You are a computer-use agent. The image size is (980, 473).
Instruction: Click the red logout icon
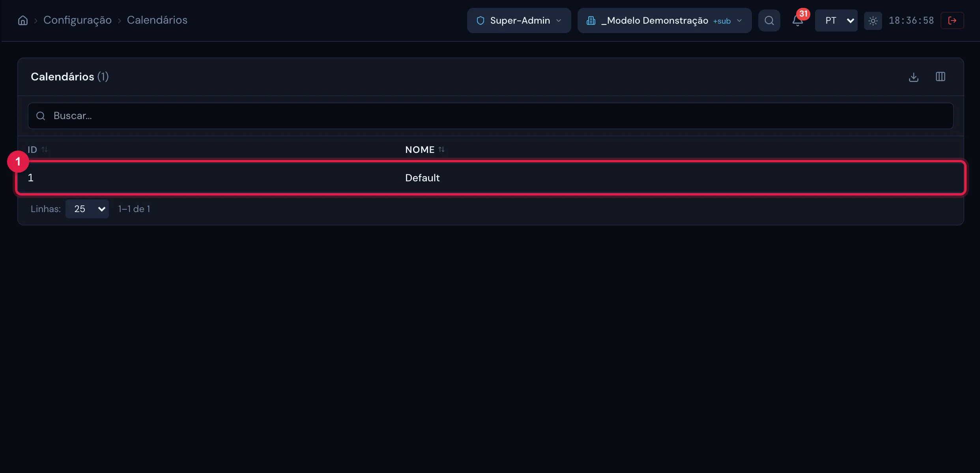pos(952,20)
